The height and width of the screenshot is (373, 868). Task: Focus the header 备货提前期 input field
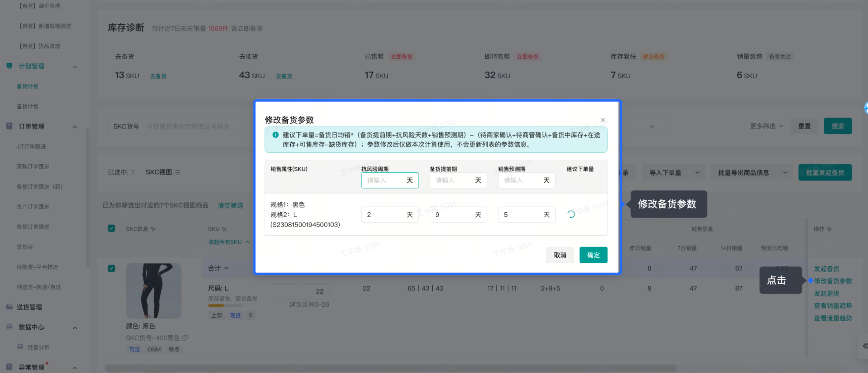pos(458,180)
